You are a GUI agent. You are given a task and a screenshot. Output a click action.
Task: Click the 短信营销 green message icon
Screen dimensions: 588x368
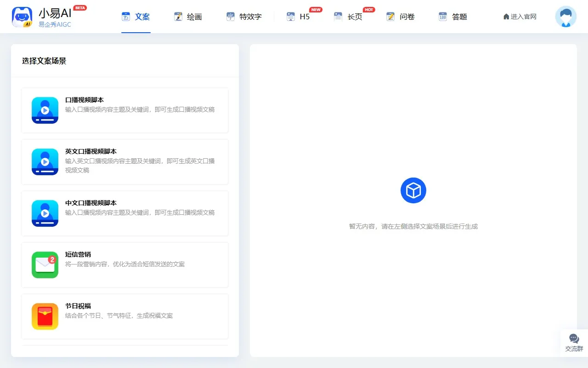coord(45,265)
